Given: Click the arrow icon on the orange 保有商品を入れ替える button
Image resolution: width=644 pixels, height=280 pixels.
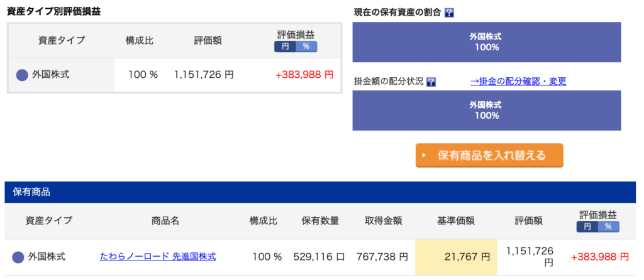Looking at the screenshot, I should point(425,156).
